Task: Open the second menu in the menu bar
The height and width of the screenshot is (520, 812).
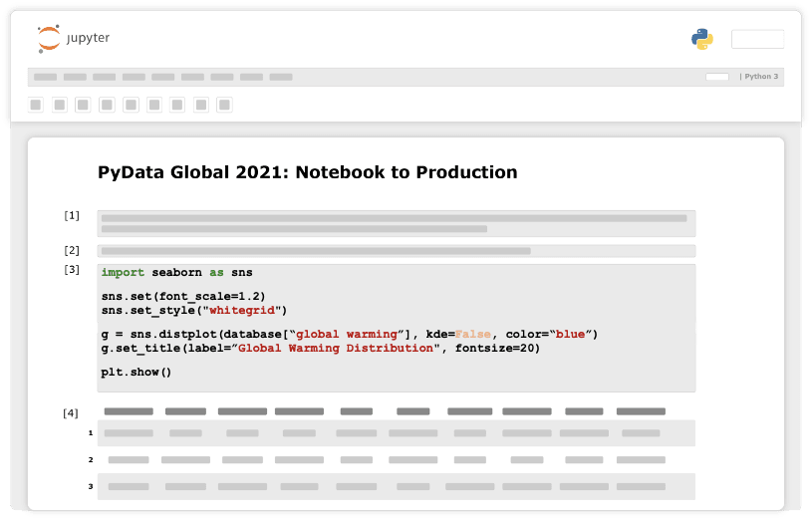Action: [75, 77]
